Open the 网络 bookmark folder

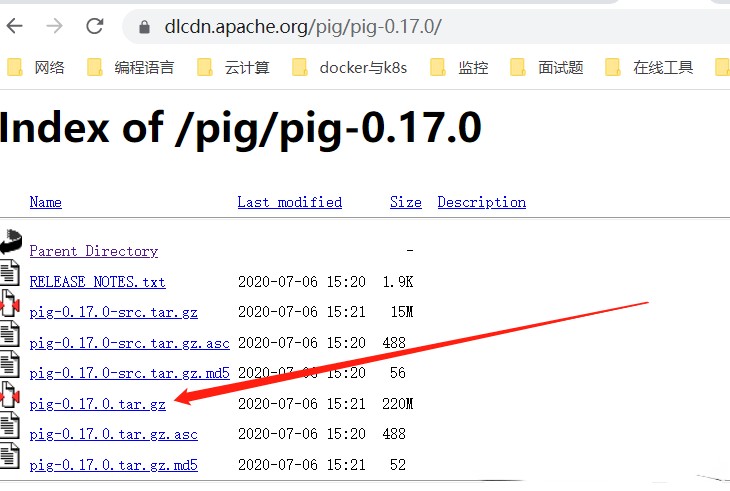[38, 67]
